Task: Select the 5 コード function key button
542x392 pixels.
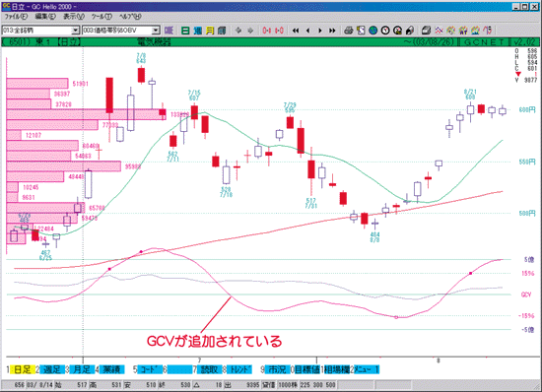Action: 148,369
